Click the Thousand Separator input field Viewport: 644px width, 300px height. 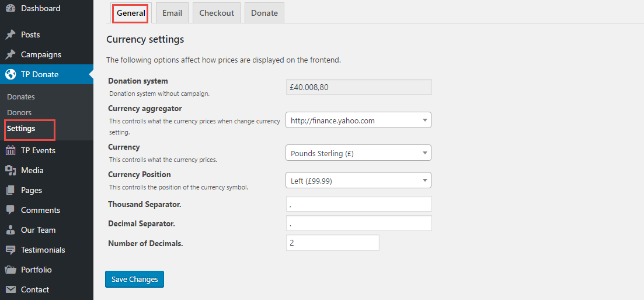358,204
